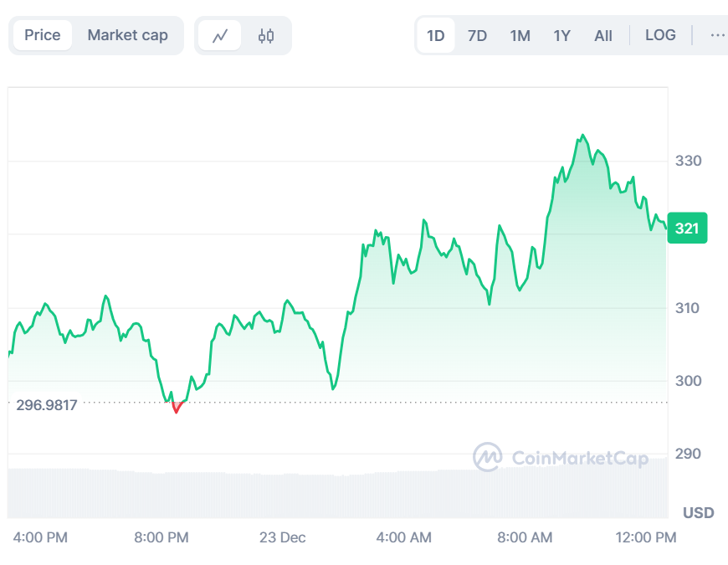Toggle logarithmic scale with LOG
The width and height of the screenshot is (728, 565).
point(660,35)
